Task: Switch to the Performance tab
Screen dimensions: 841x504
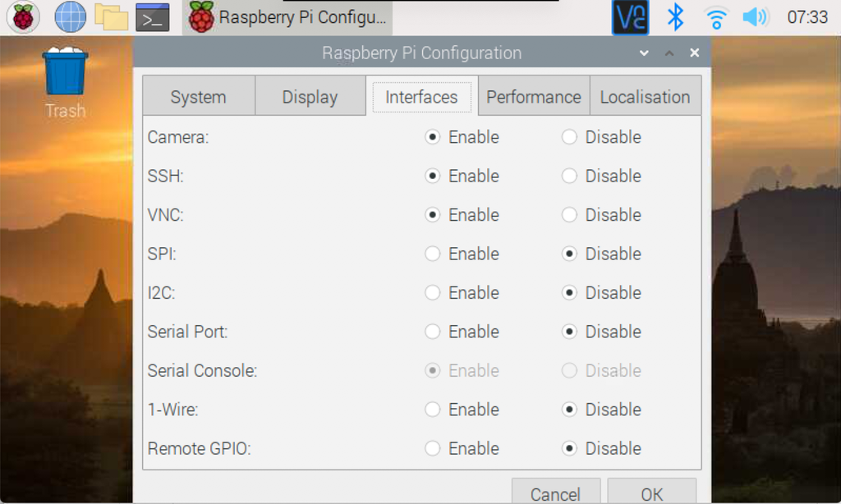Action: coord(532,96)
